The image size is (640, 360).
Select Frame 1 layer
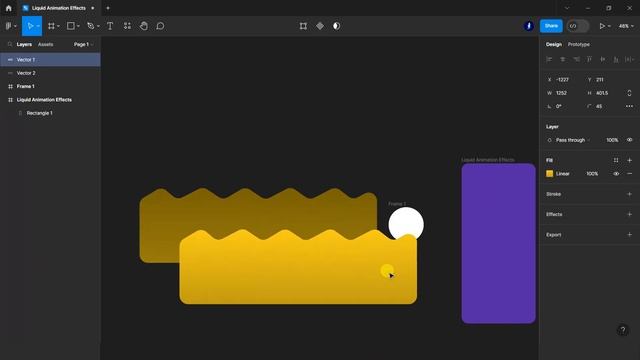[x=50, y=87]
